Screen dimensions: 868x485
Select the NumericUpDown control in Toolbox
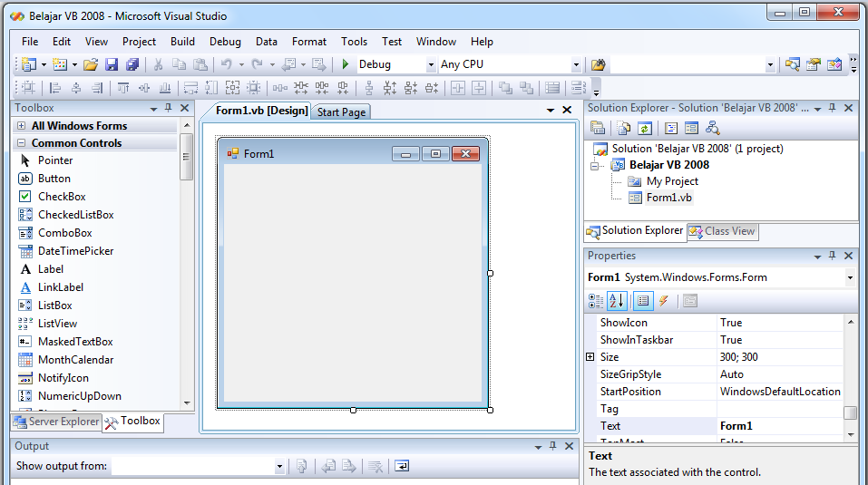79,396
